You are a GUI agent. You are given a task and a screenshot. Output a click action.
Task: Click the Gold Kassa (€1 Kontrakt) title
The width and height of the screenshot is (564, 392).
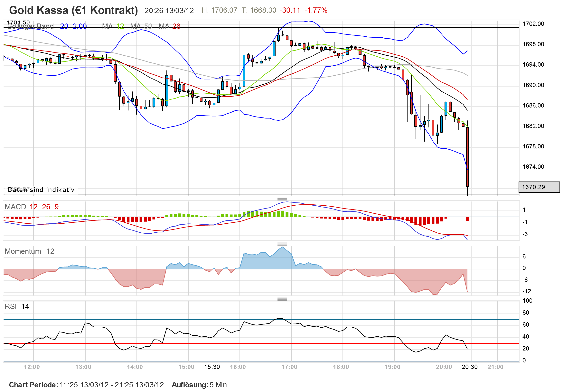point(73,10)
